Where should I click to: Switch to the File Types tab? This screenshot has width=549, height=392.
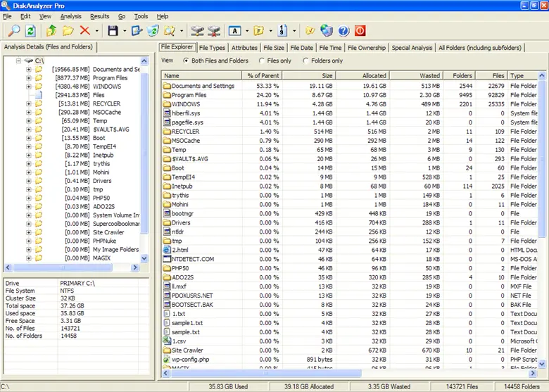[x=212, y=48]
